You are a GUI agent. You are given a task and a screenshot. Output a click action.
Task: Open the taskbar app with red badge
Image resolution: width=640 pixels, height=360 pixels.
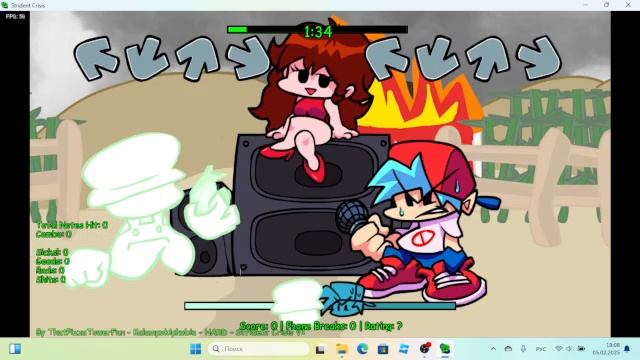424,349
